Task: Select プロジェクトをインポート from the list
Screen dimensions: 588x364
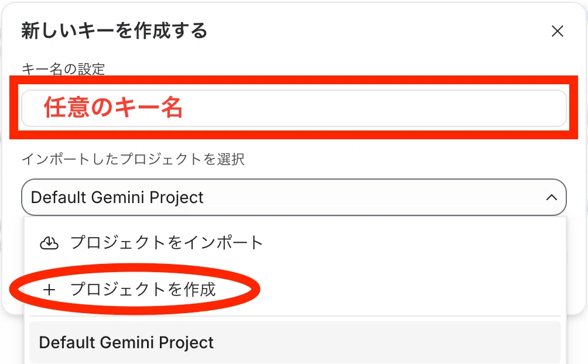Action: [295, 243]
